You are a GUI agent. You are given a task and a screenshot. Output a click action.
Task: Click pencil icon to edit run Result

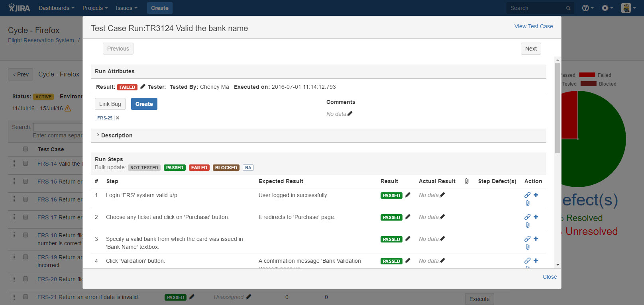pyautogui.click(x=143, y=87)
